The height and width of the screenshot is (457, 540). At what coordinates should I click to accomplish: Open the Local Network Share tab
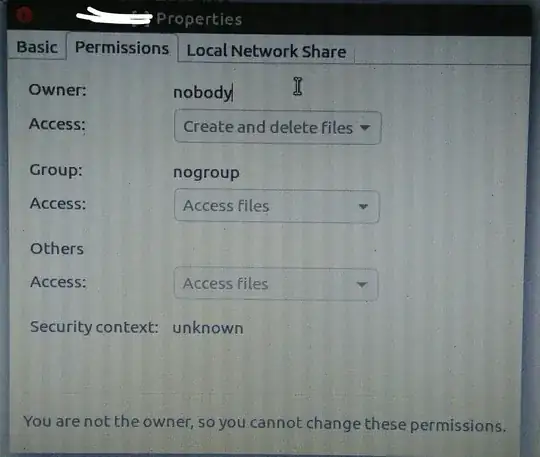[266, 51]
